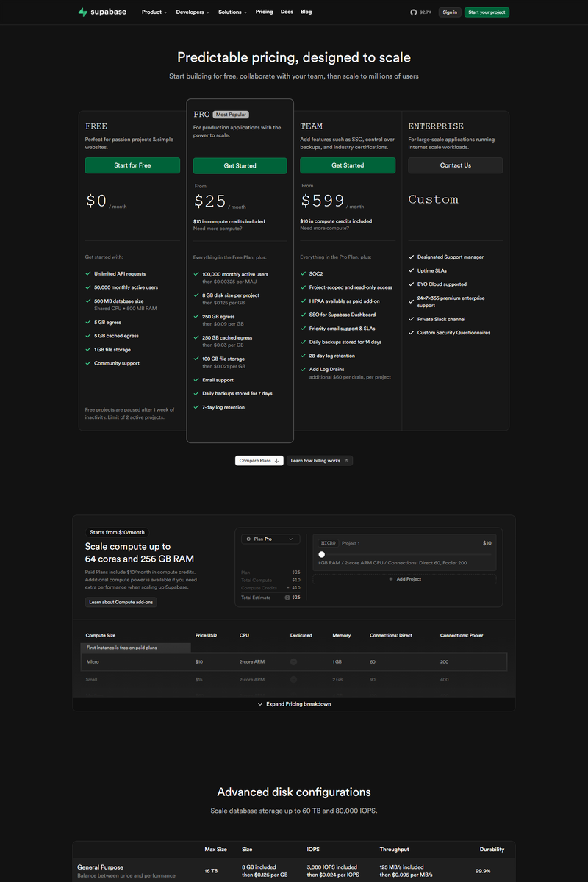
Task: Click the plus icon in Add Project
Action: point(391,579)
